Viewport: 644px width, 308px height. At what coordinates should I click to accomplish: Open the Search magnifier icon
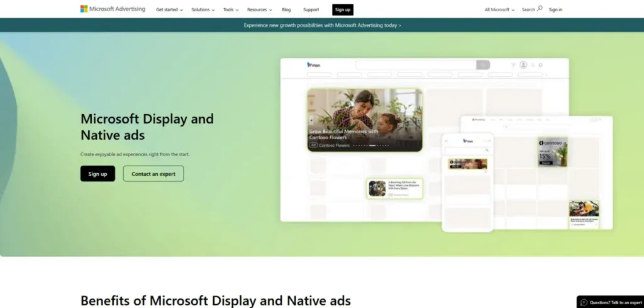coord(540,8)
